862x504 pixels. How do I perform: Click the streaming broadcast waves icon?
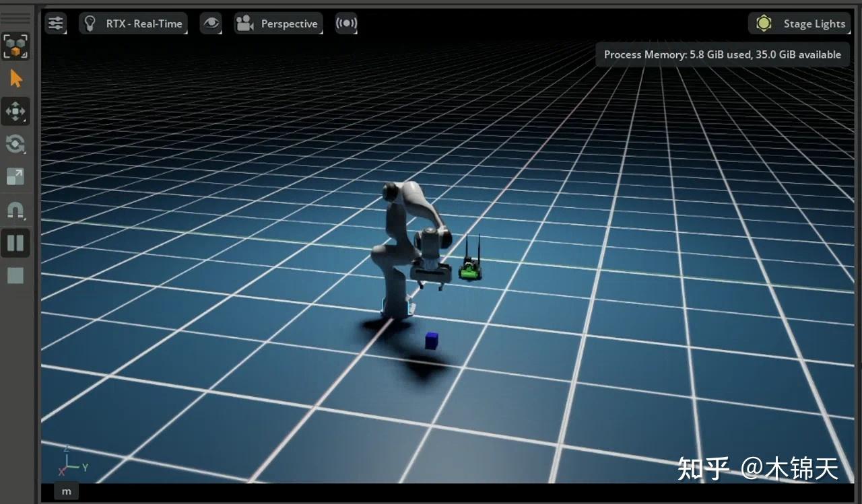point(346,24)
